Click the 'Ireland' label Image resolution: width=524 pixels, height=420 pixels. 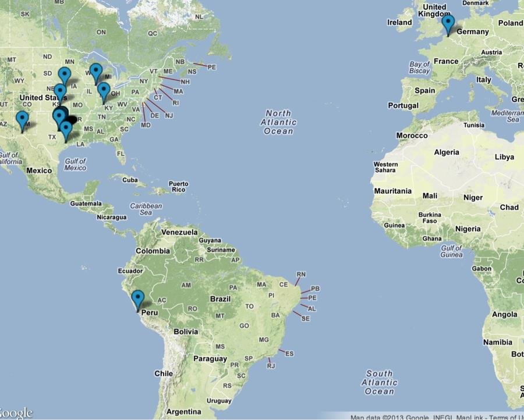(x=399, y=22)
